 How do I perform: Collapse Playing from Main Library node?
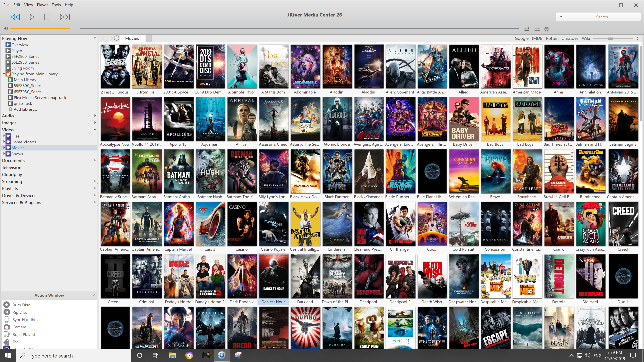coord(4,74)
